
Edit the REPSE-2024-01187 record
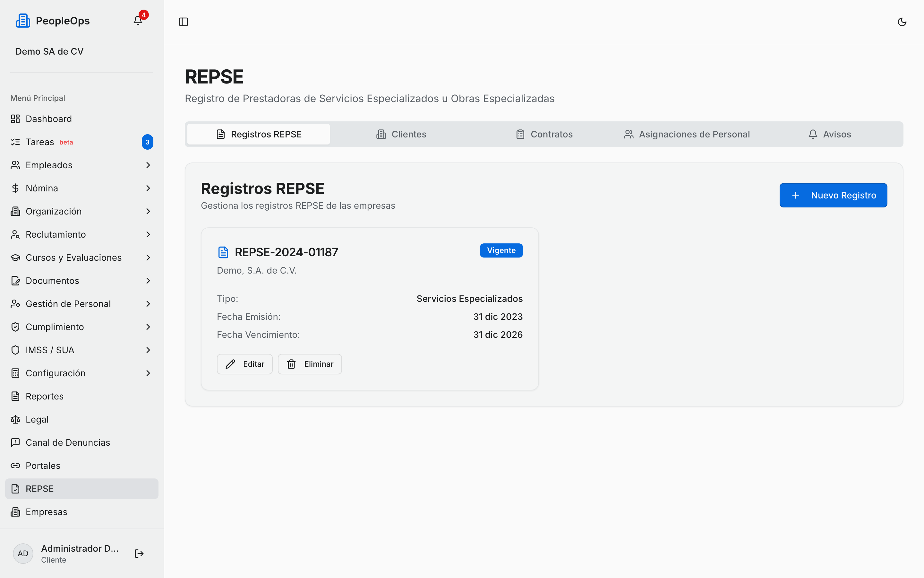point(245,364)
